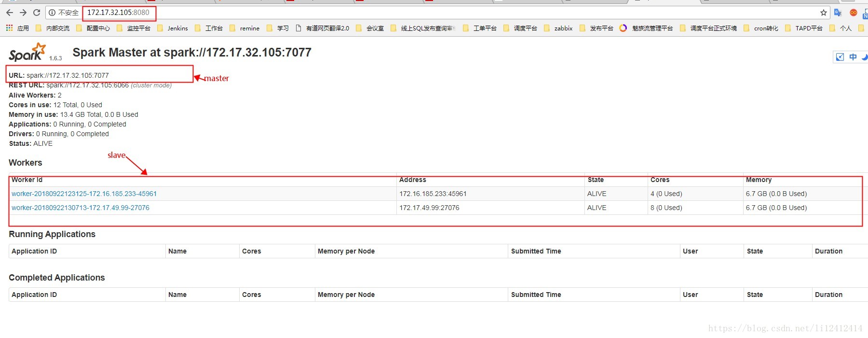Image resolution: width=868 pixels, height=338 pixels.
Task: Open the 会议室 bookmark folder
Action: click(370, 28)
